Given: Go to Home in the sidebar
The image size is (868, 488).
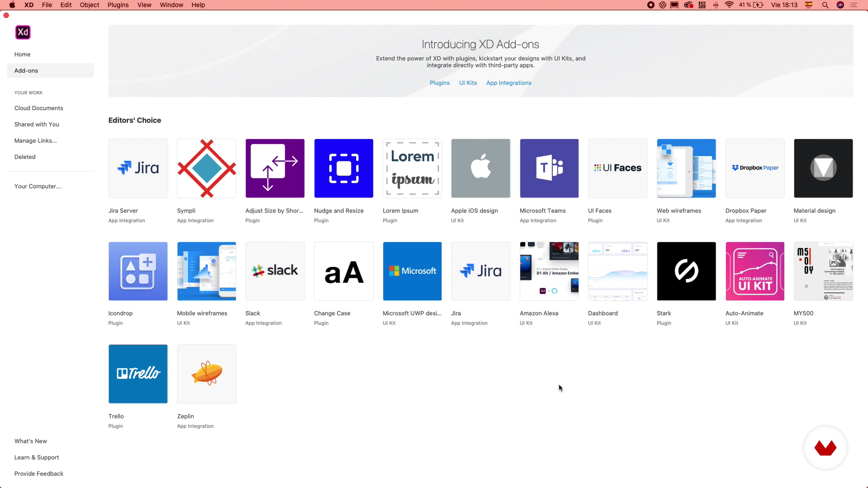Looking at the screenshot, I should (x=22, y=54).
